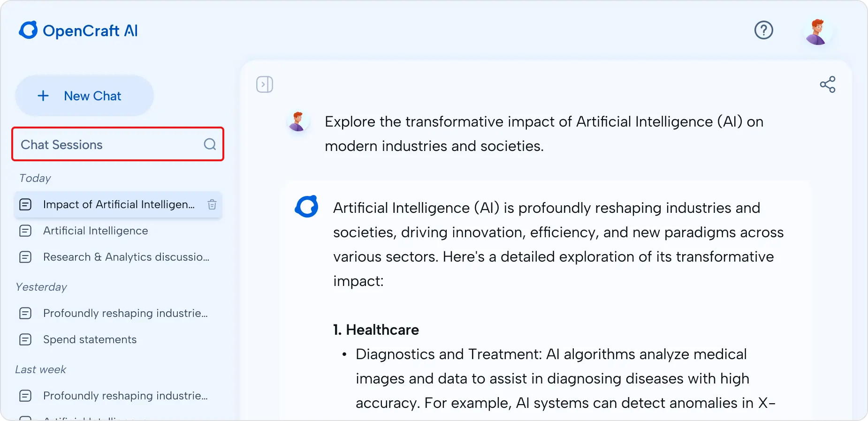Screen dimensions: 868x421
Task: Click the share conversation icon
Action: point(828,84)
